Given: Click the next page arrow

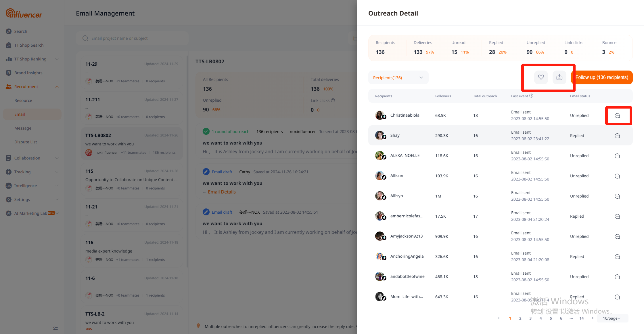Looking at the screenshot, I should 592,318.
